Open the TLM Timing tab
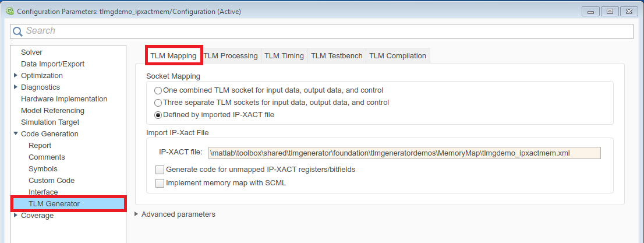This screenshot has height=243, width=644. (x=284, y=56)
